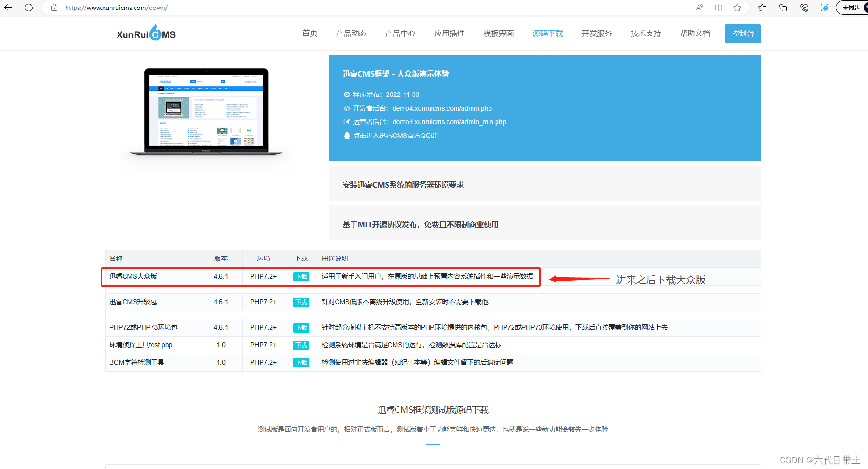Open 产品中心 menu item
The image size is (868, 469).
[x=400, y=33]
